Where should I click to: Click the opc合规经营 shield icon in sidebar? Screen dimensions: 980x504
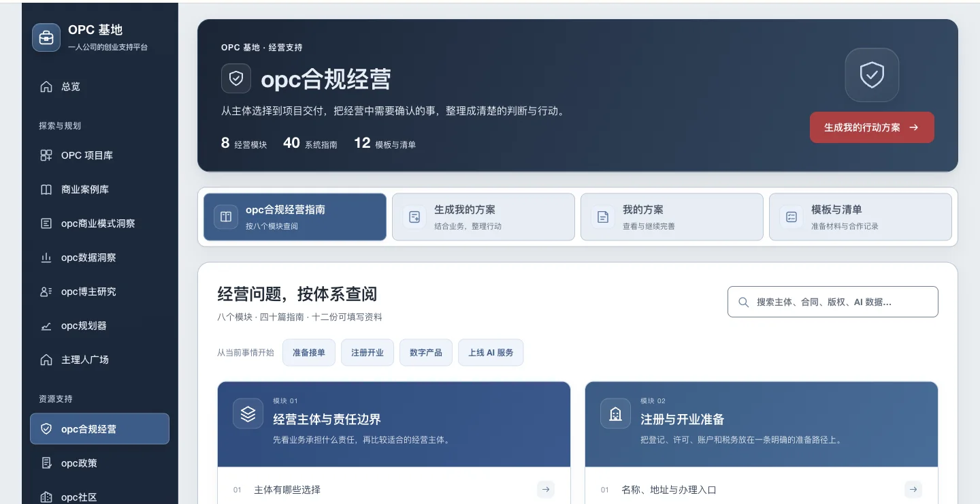click(x=46, y=429)
